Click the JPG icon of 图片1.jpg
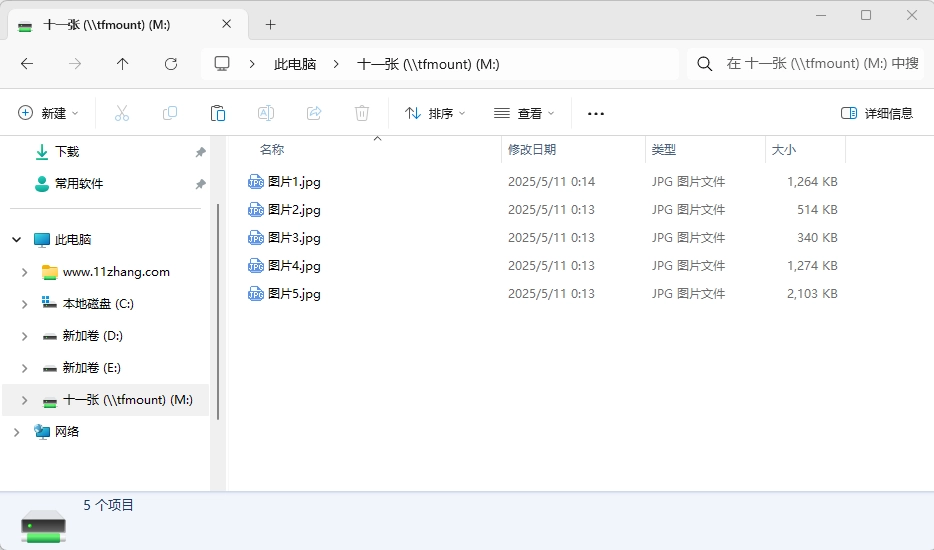 point(256,182)
